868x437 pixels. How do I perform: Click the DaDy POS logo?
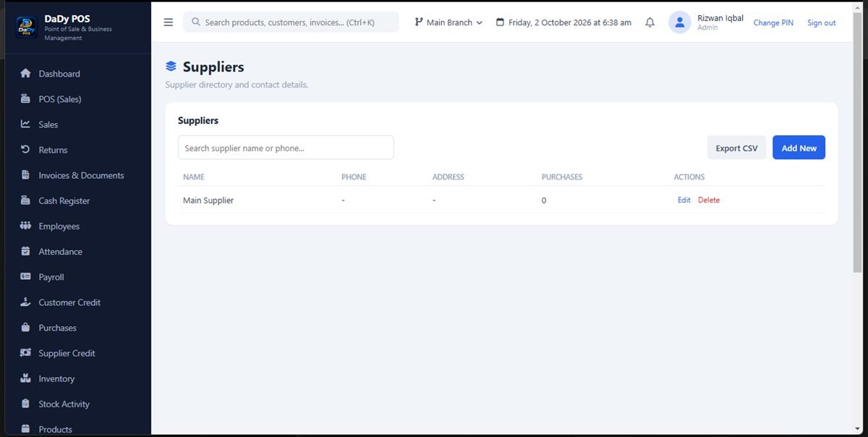point(27,27)
